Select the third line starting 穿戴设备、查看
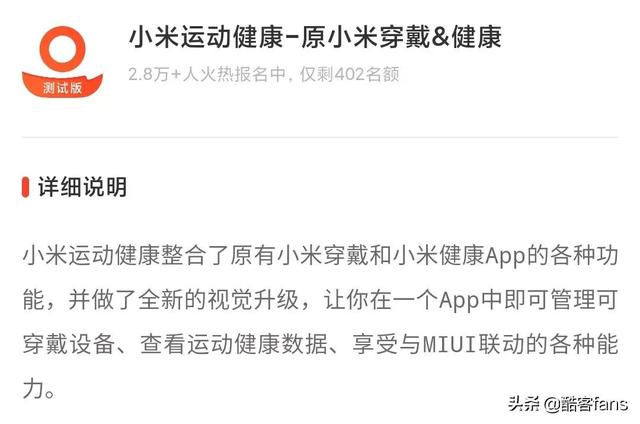 (320, 344)
